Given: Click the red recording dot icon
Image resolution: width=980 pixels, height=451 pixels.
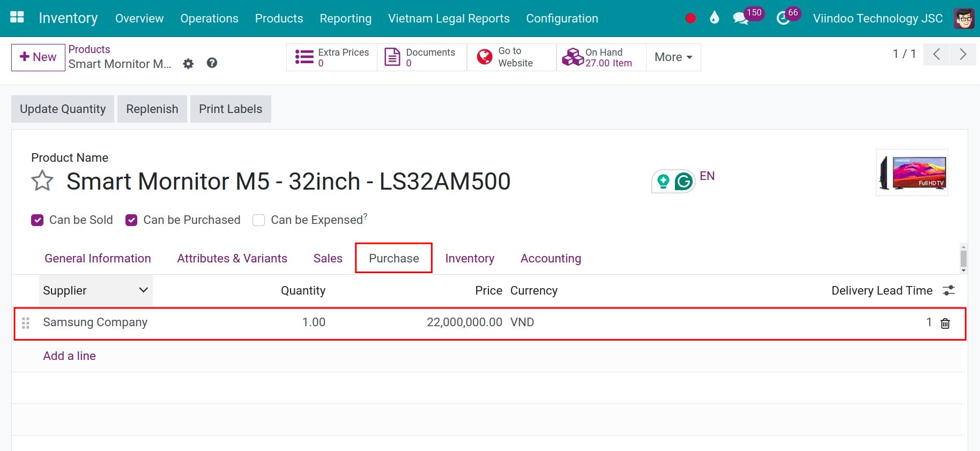Looking at the screenshot, I should (x=691, y=18).
